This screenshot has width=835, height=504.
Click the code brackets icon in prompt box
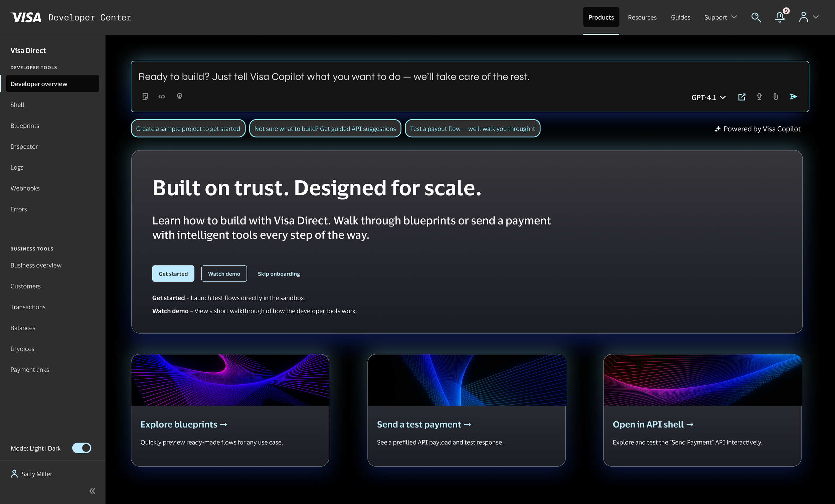pos(162,97)
